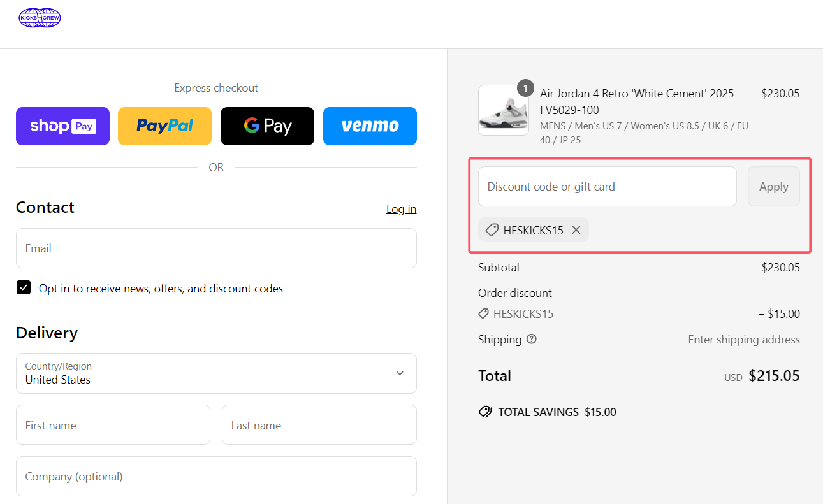This screenshot has width=823, height=504.
Task: Click the Total Savings tag icon
Action: click(485, 412)
